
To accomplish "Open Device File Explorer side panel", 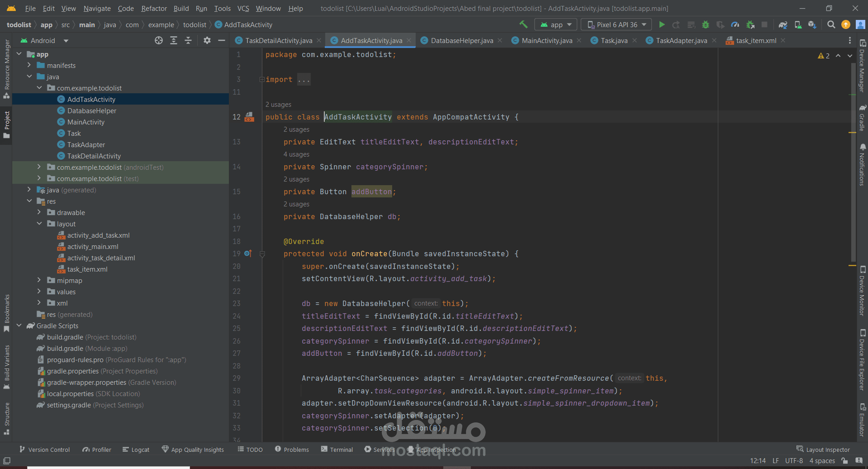I will pyautogui.click(x=863, y=360).
